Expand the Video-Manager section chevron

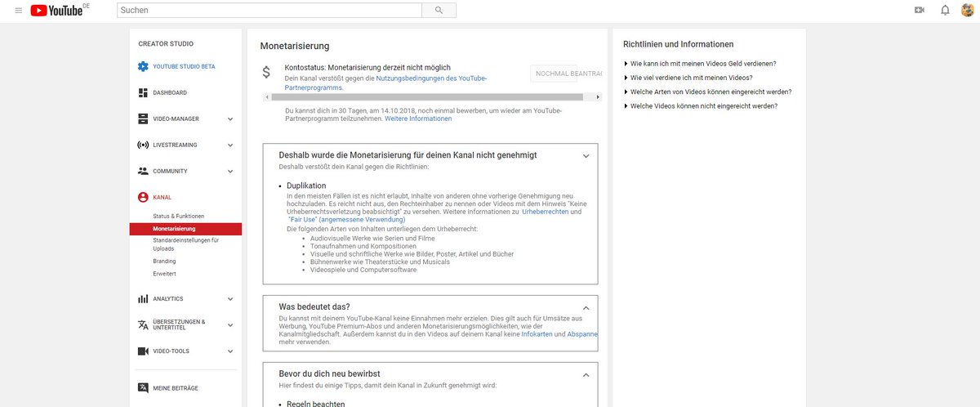230,119
